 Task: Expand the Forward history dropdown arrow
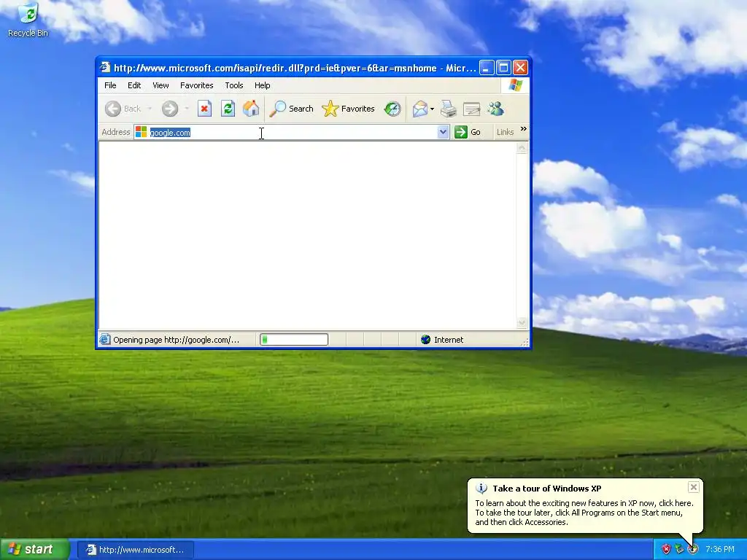(x=187, y=109)
